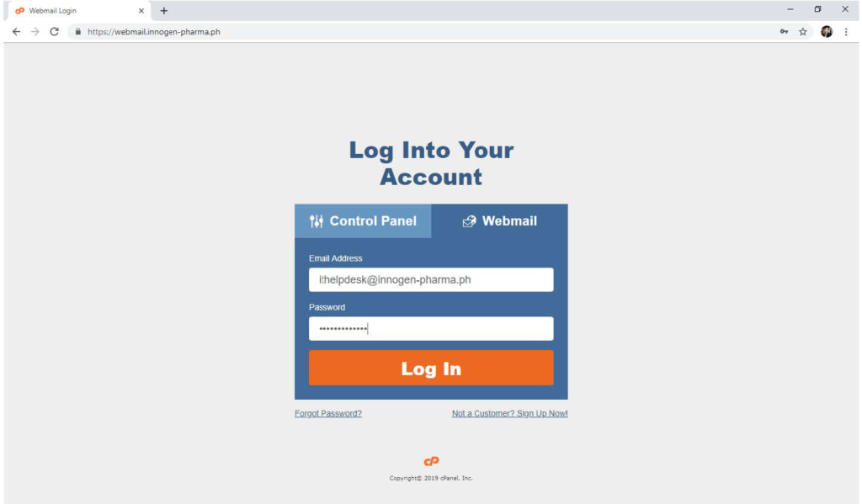Open the Chrome profile avatar
Image resolution: width=862 pixels, height=504 pixels.
click(827, 32)
